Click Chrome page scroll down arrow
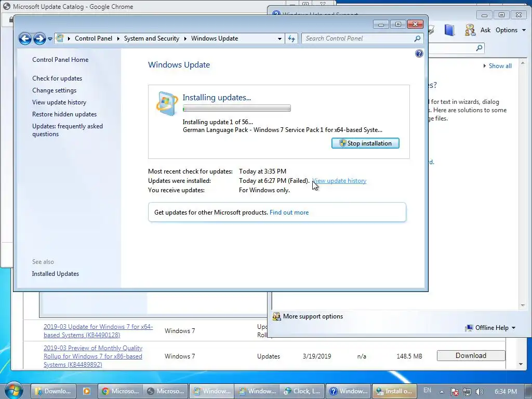Screen dimensions: 532x399 click(x=521, y=364)
